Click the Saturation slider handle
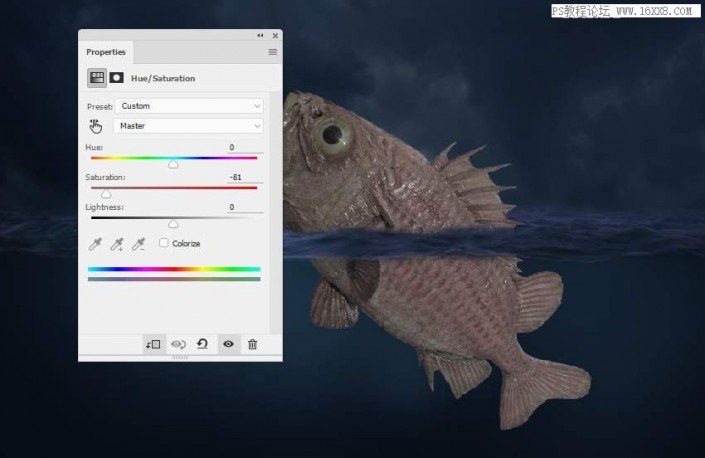The image size is (705, 458). (106, 194)
